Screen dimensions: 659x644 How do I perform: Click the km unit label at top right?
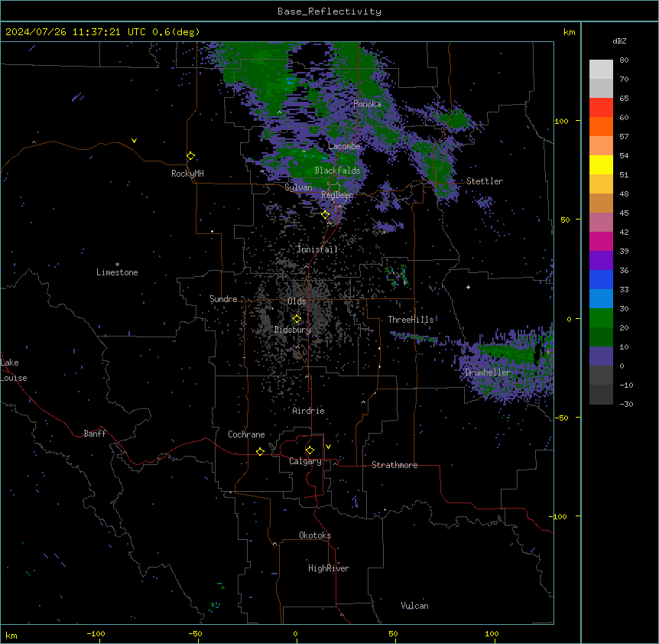tap(570, 32)
